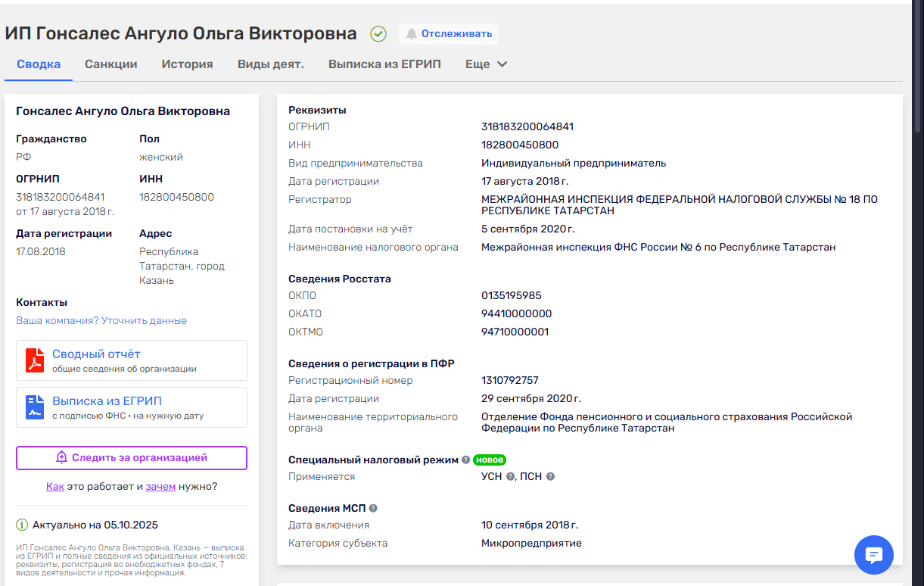This screenshot has width=924, height=586.
Task: Click the Сведения Росстата heading
Action: (x=340, y=279)
